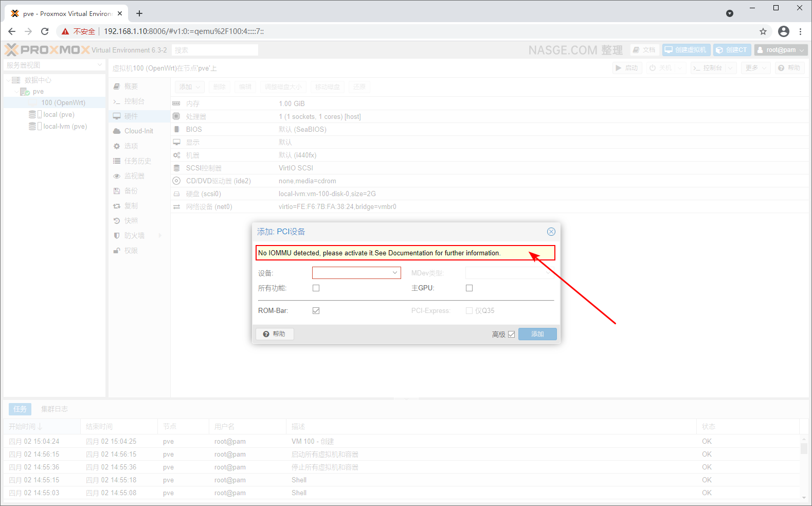Open the 控制台 console side tab
This screenshot has height=506, width=812.
(139, 101)
